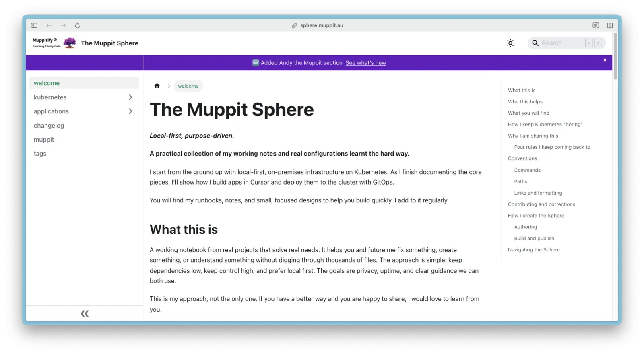644x354 pixels.
Task: Jump to "Conventions" in table of contents
Action: coord(522,158)
